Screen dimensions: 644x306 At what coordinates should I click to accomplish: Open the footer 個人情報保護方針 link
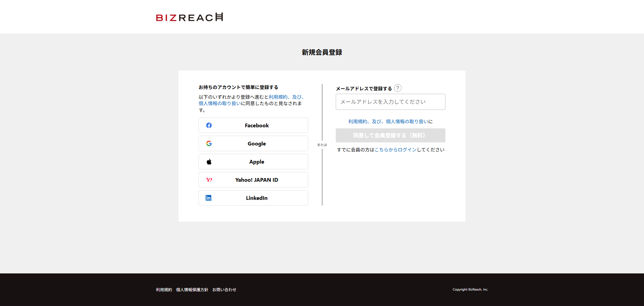coord(192,290)
